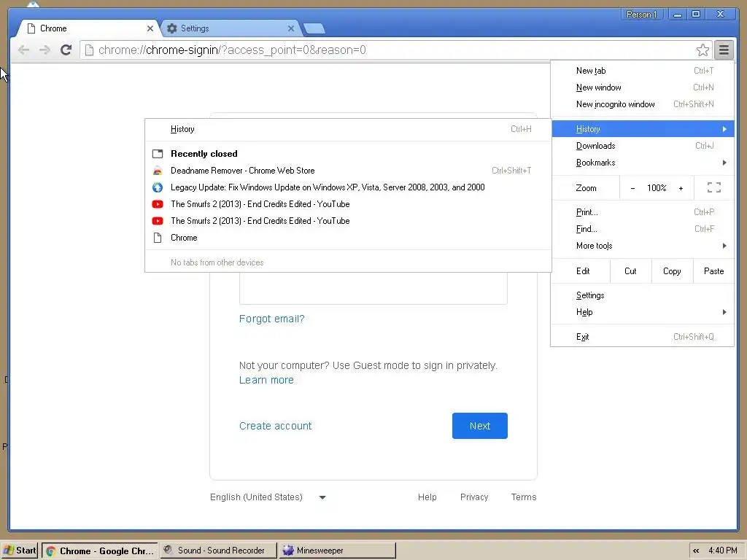Switch to Minesweeper in taskbar
Screen dimensions: 747x560
337,551
